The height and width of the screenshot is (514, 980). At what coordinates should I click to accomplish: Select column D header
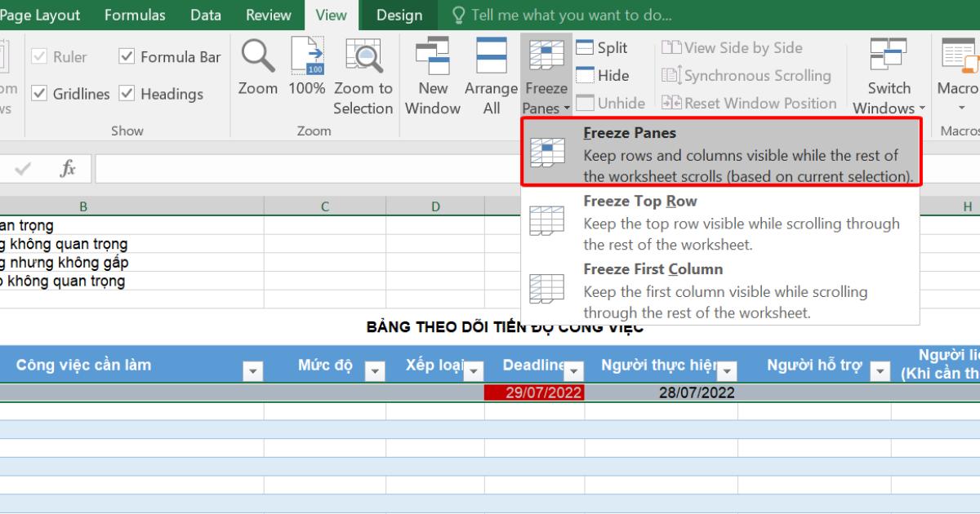click(x=435, y=207)
